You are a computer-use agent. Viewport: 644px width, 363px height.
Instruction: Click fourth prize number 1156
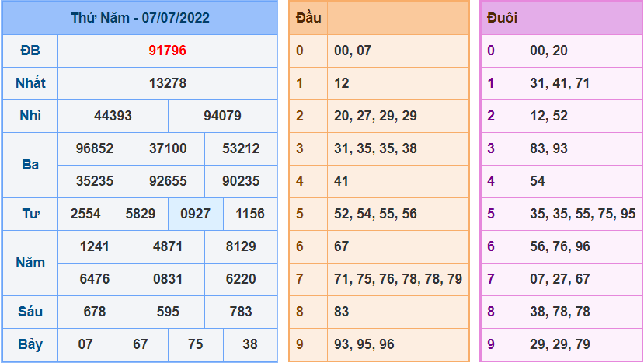(x=250, y=213)
